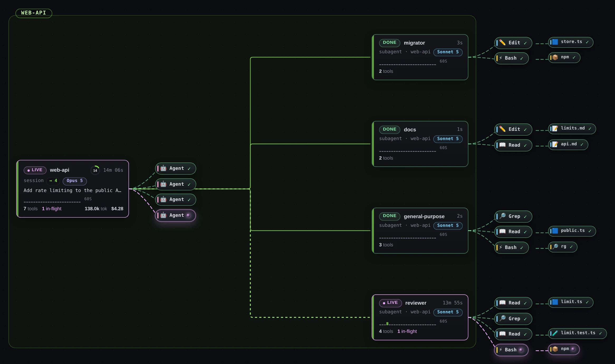Select the WEB-API group label tab
This screenshot has width=615, height=364.
pyautogui.click(x=33, y=13)
